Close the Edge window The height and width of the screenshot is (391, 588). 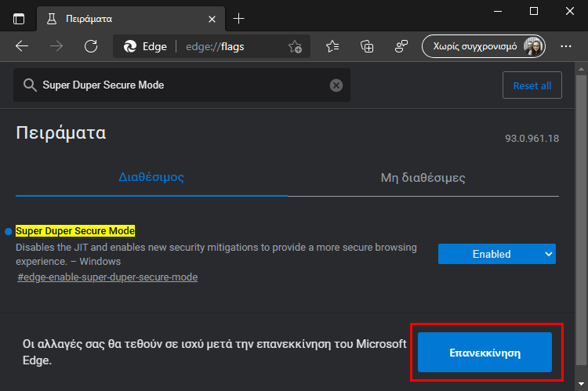tap(570, 12)
